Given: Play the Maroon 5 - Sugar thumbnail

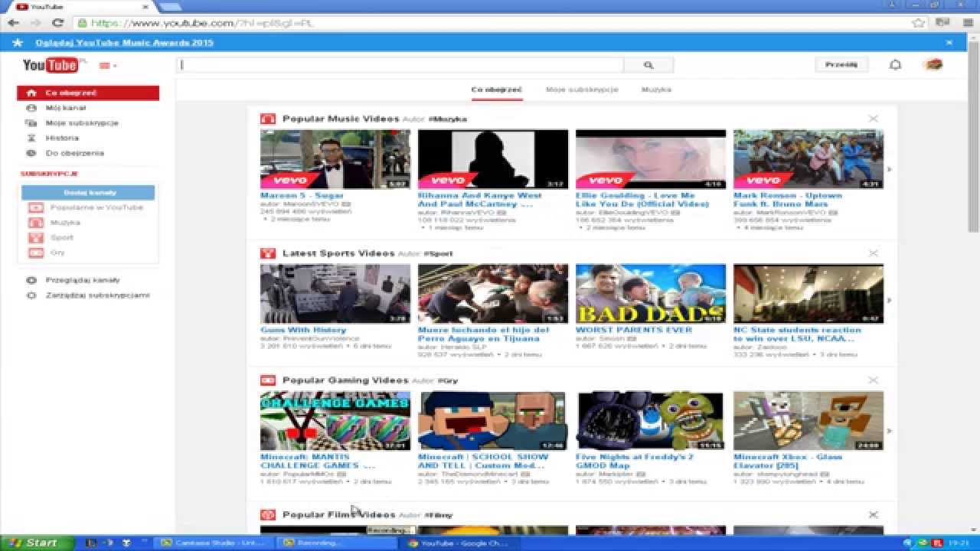Looking at the screenshot, I should [x=335, y=159].
